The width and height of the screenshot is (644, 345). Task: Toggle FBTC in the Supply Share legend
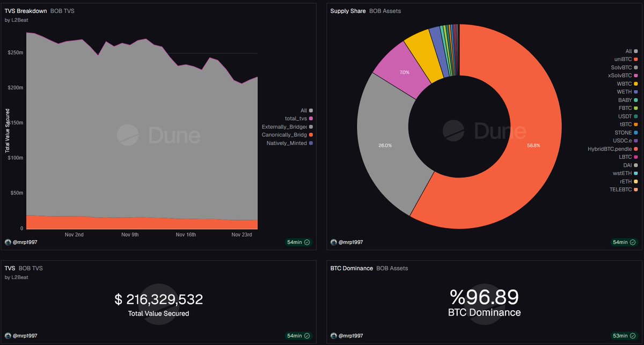[x=628, y=109]
